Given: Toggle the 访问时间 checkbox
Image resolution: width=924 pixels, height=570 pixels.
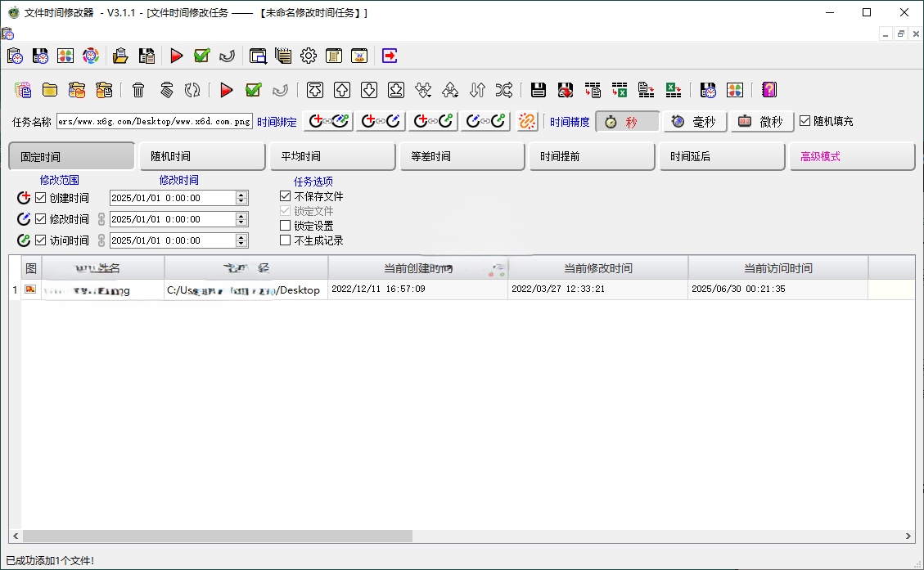Looking at the screenshot, I should [x=41, y=240].
